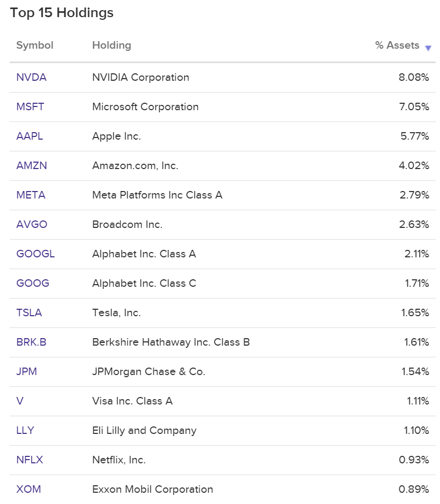Open the LLY stock page

point(24,430)
